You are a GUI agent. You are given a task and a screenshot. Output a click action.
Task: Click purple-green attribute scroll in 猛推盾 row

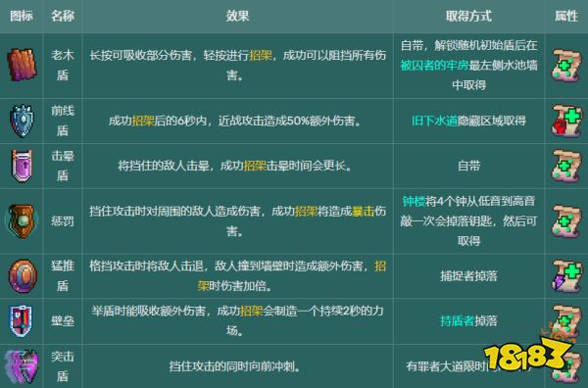[x=566, y=276]
